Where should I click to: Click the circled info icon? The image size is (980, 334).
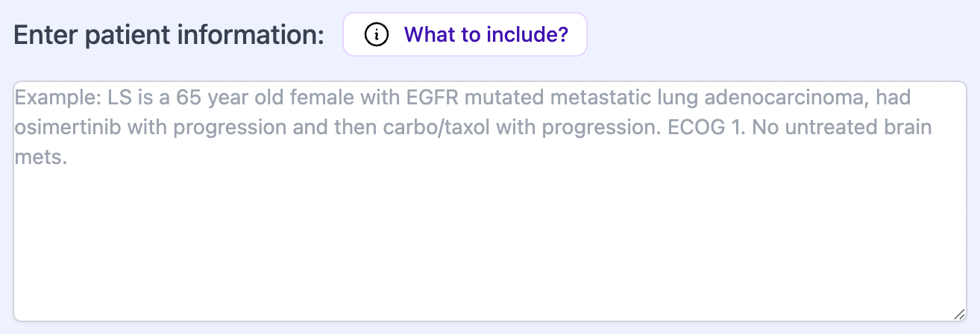pyautogui.click(x=377, y=34)
